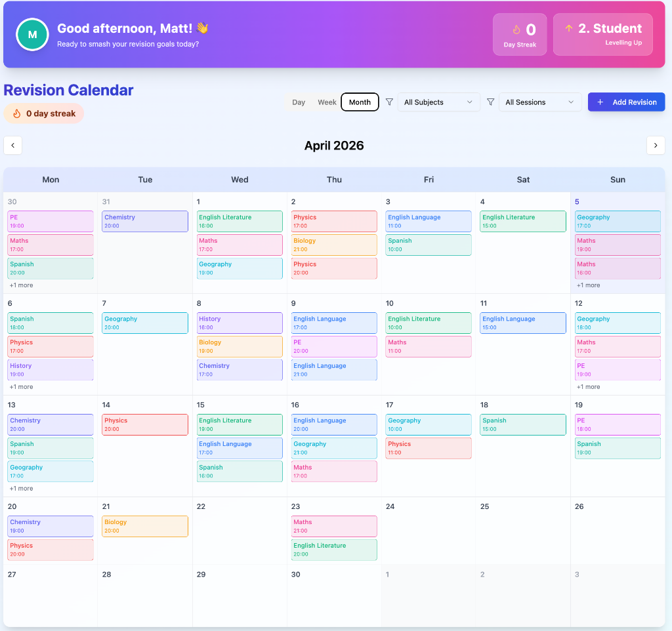Open PE 18:00 session on April 19

[618, 424]
